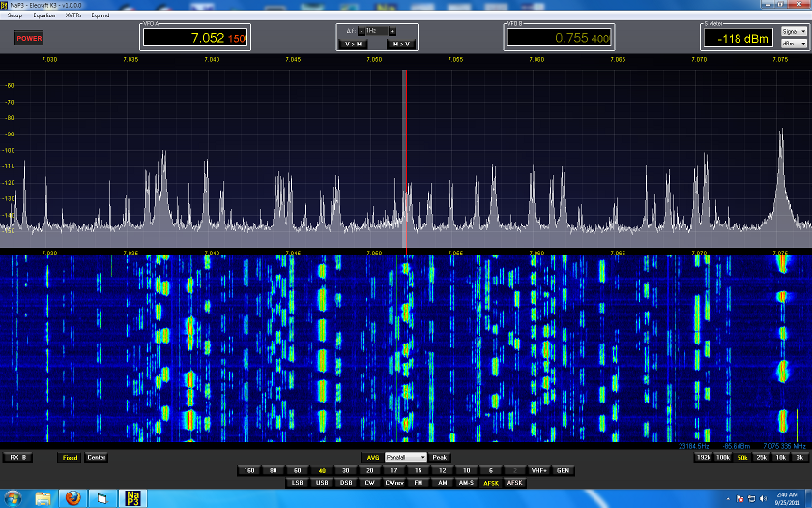Image resolution: width=812 pixels, height=508 pixels.
Task: Open the Equalizer menu
Action: tap(44, 15)
